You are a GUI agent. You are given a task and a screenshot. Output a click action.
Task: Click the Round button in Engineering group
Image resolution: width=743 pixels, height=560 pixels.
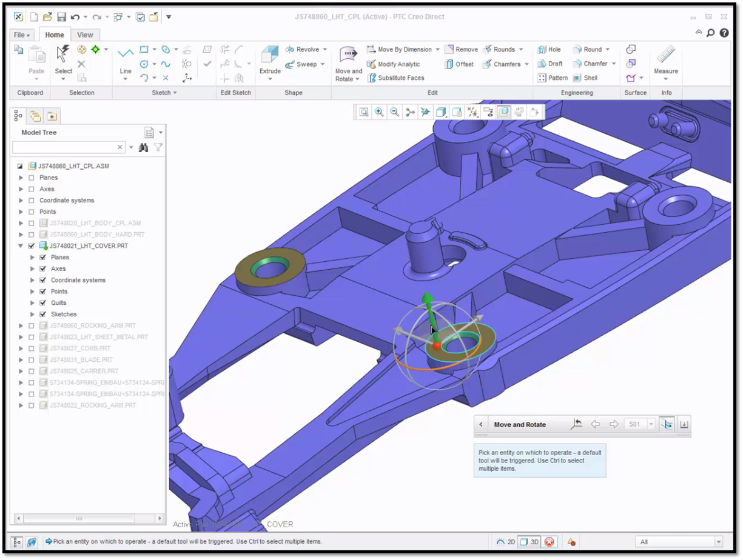point(588,50)
